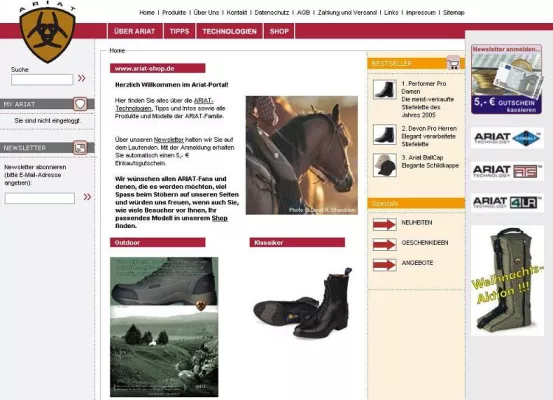Open Links in top navigation
Image resolution: width=553 pixels, height=400 pixels.
(391, 12)
